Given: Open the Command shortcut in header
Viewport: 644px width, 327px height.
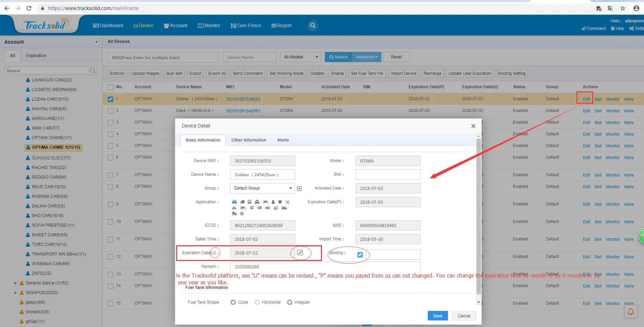Looking at the screenshot, I should (594, 29).
